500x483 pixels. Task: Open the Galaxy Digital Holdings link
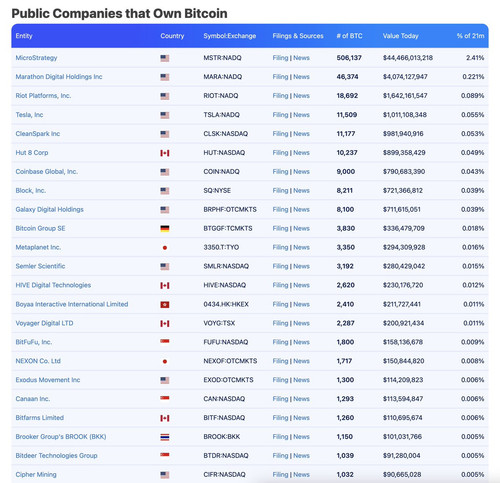(x=49, y=210)
